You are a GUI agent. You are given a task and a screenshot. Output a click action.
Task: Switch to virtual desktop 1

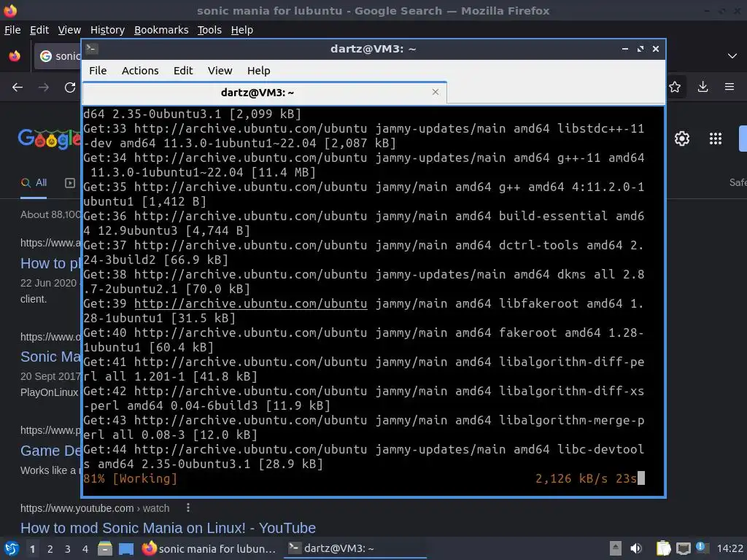[32, 549]
